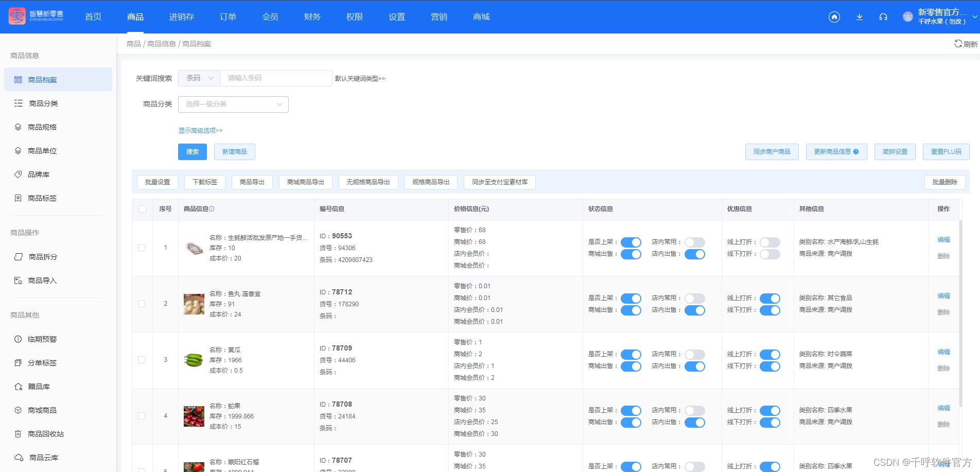Viewport: 980px width, 472px height.
Task: Click the 品牌库 tag icon
Action: (18, 174)
